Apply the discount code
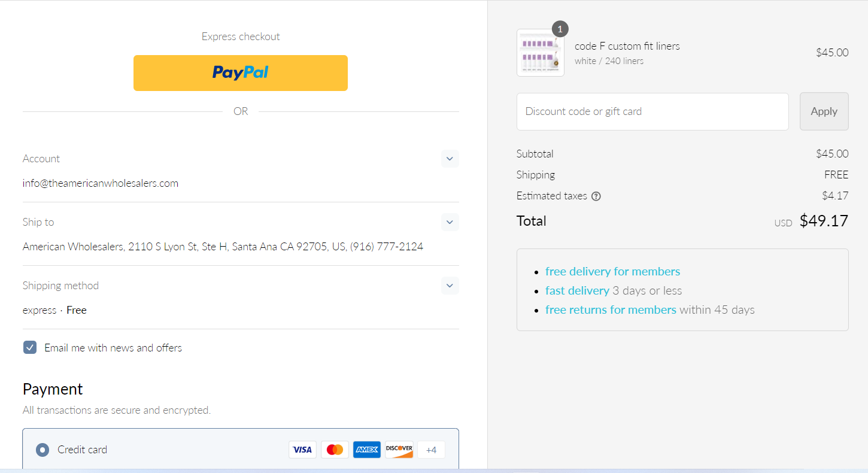The image size is (868, 473). 824,111
